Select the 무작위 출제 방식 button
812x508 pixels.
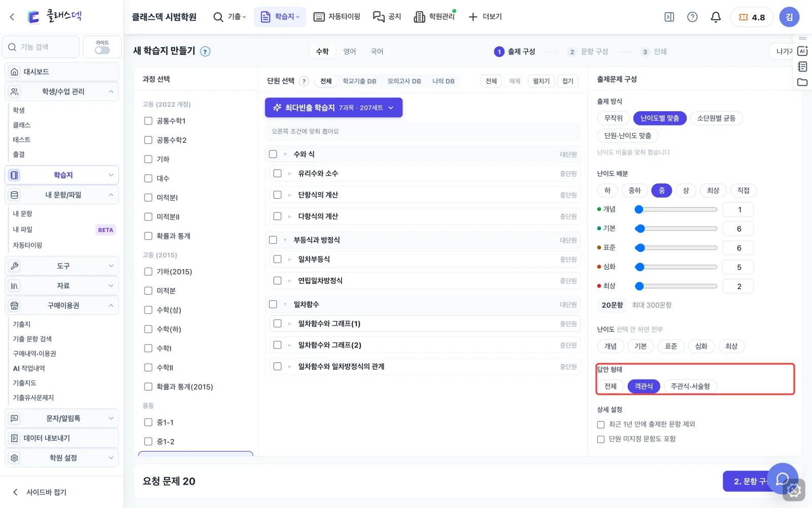coord(613,118)
